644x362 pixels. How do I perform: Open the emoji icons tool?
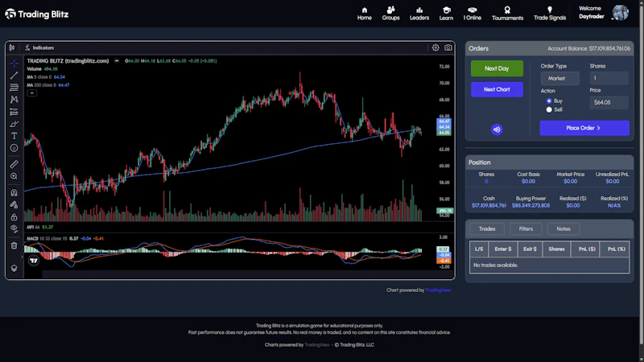tap(14, 148)
